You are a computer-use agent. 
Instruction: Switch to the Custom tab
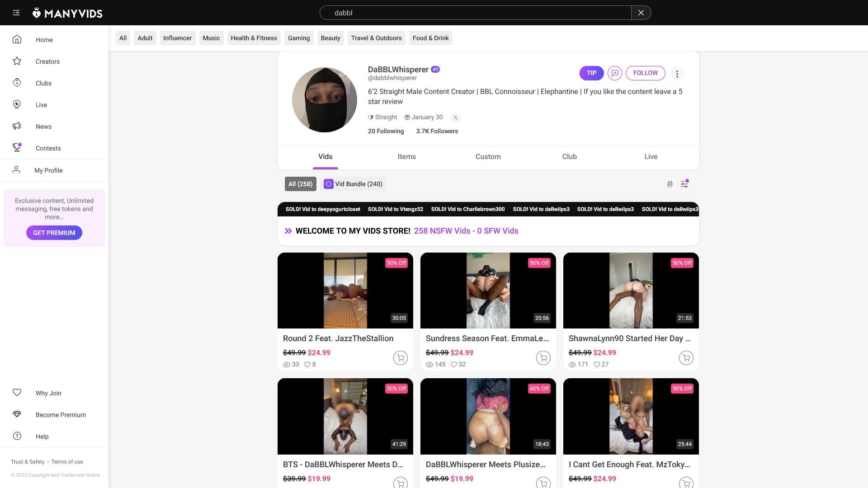click(x=488, y=157)
